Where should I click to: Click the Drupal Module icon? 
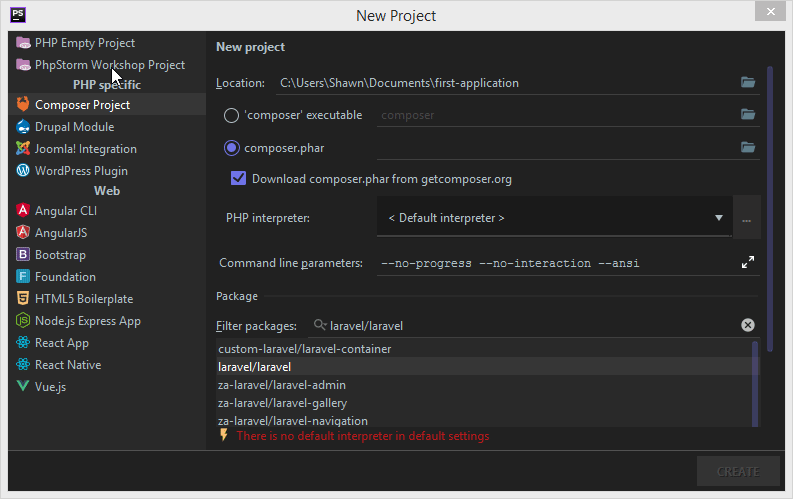(23, 126)
